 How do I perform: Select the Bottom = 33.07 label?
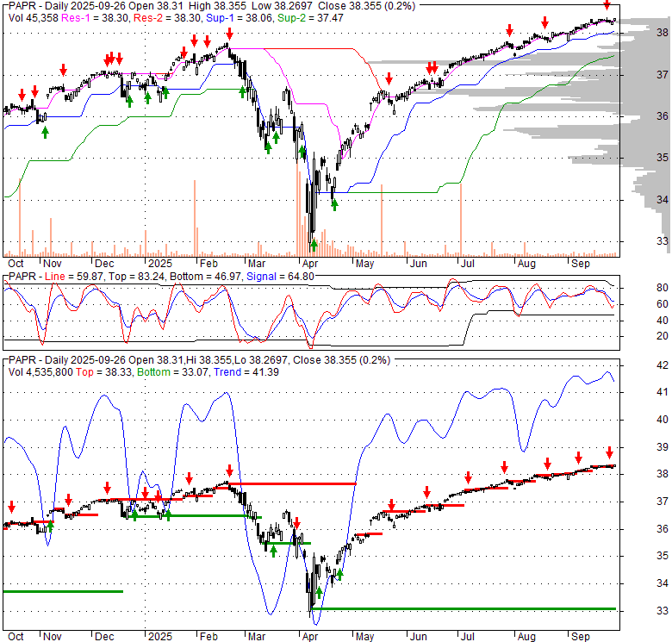point(173,372)
